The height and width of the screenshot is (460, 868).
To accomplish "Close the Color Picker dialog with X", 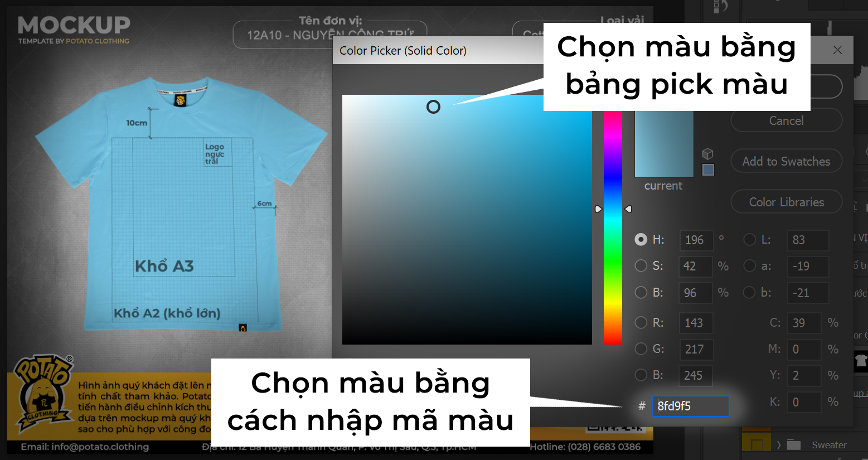I will coord(837,50).
